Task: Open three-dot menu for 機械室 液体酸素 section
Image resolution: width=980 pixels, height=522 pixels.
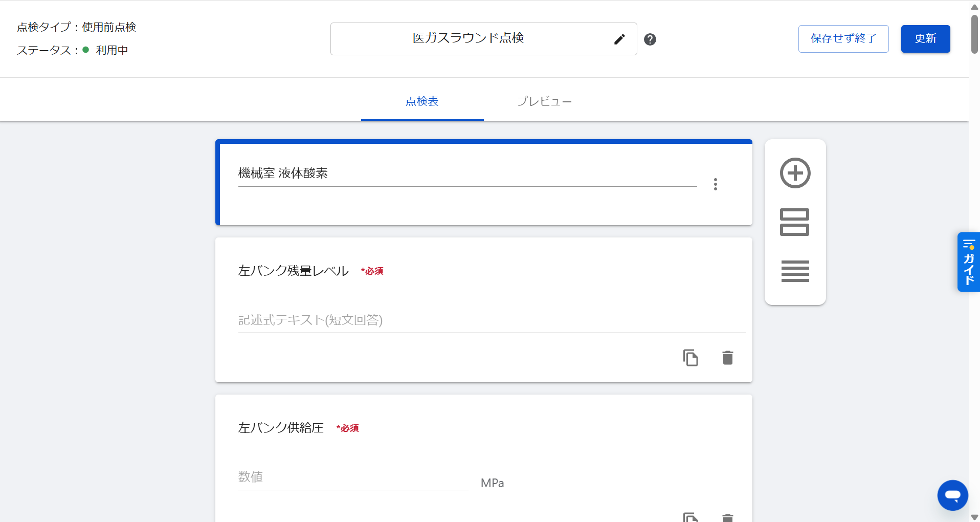Action: (715, 184)
